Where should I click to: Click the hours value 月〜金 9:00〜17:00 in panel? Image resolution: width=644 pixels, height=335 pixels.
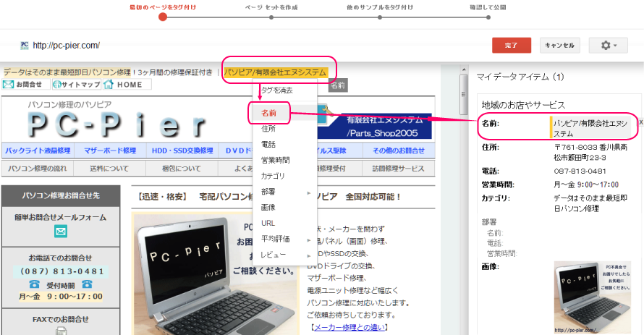pyautogui.click(x=586, y=185)
